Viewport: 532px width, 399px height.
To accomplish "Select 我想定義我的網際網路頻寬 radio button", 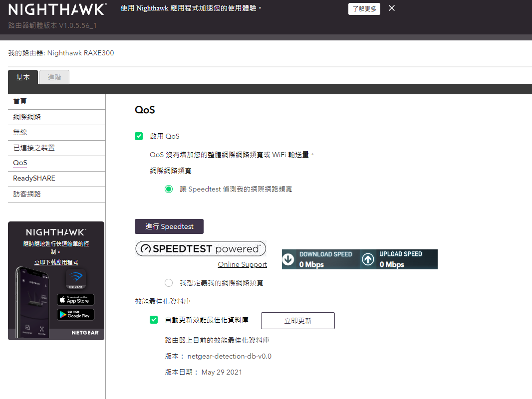I will 169,283.
